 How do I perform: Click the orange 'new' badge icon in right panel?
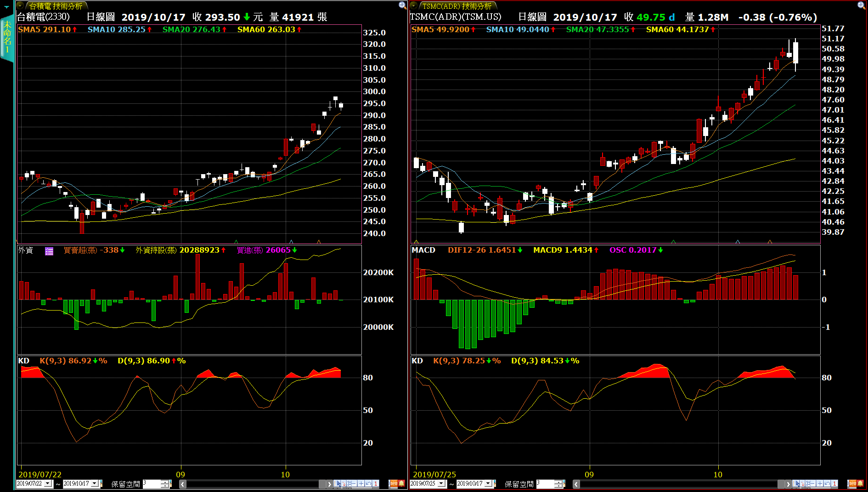coord(852,483)
